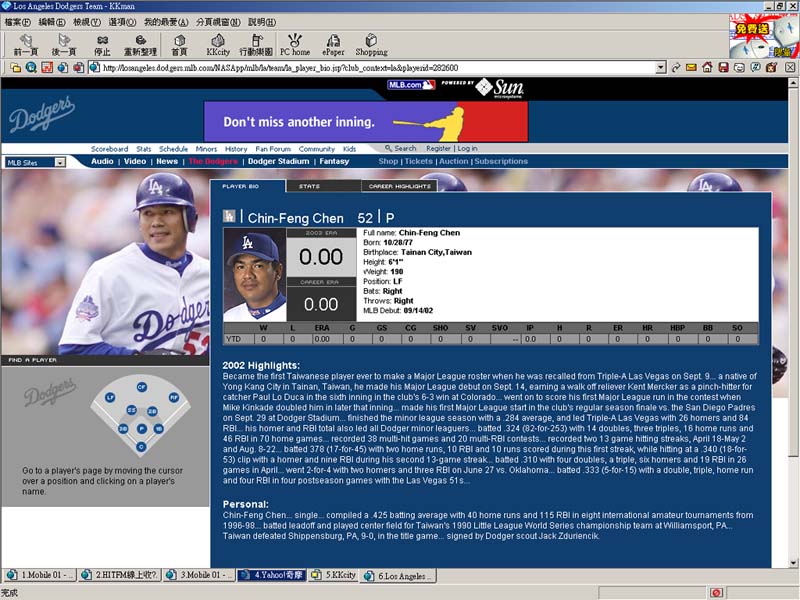The height and width of the screenshot is (600, 800).
Task: Click the Log in link
Action: click(x=467, y=148)
